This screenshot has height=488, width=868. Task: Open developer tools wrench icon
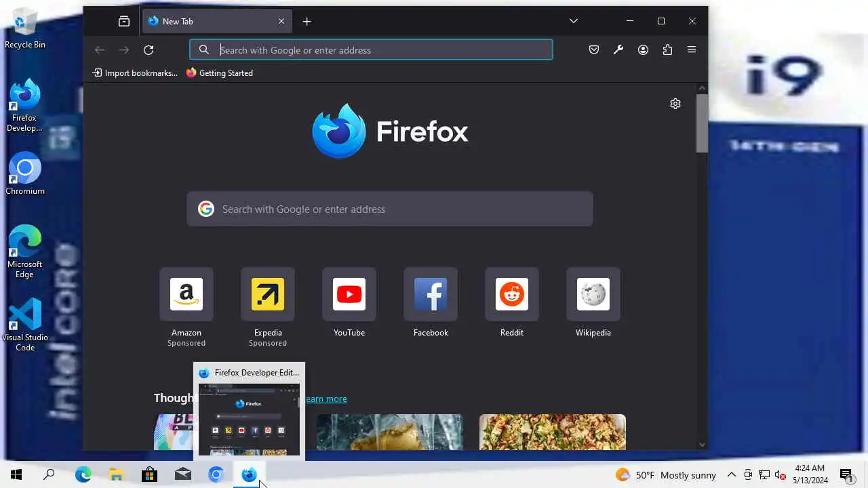click(x=618, y=50)
